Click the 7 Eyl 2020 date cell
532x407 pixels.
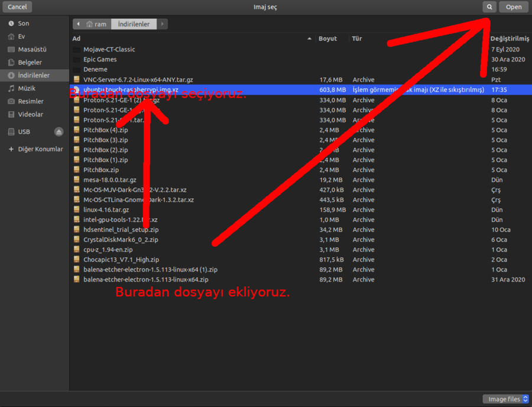(505, 50)
